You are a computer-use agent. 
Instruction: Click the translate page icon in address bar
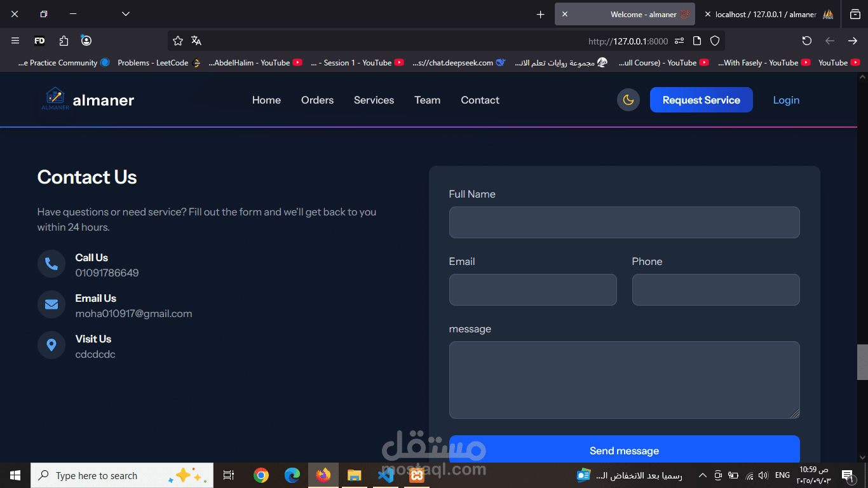pos(196,41)
